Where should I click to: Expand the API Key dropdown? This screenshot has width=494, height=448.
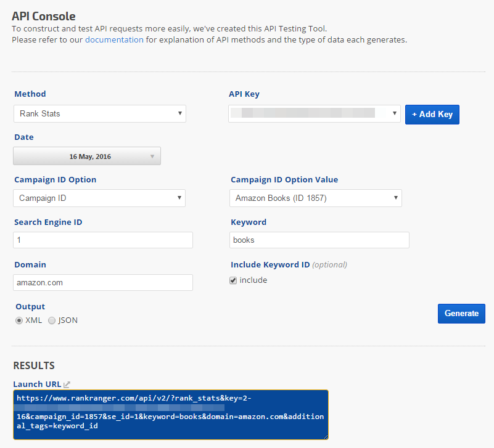[315, 113]
